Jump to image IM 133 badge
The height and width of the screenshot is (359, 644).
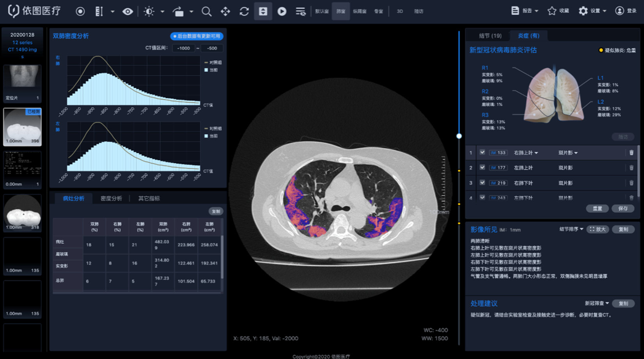498,153
